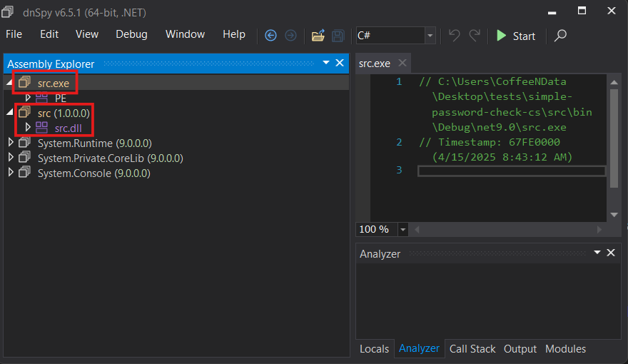Navigate forward with the forward arrow
This screenshot has height=364, width=628.
click(x=290, y=36)
